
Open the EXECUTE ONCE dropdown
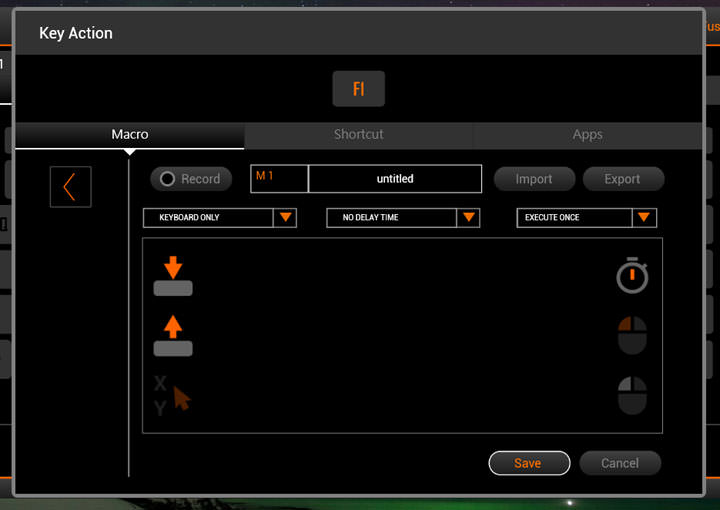(586, 217)
